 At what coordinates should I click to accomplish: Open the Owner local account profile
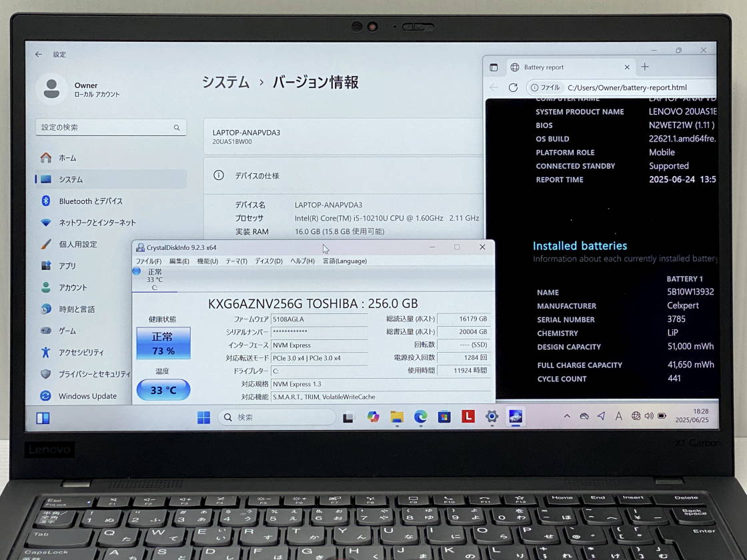(79, 89)
